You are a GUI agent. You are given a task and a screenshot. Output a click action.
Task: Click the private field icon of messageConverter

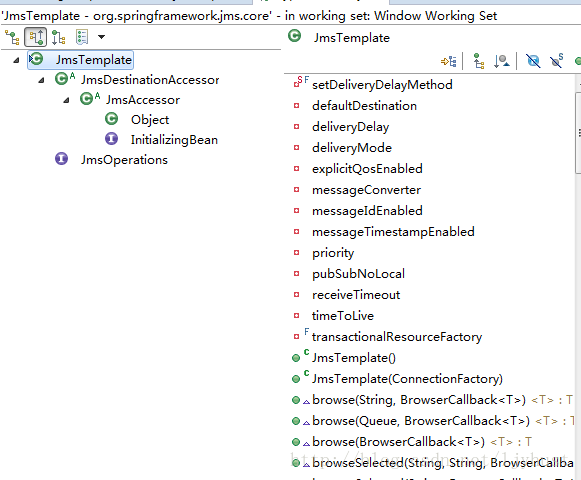296,190
